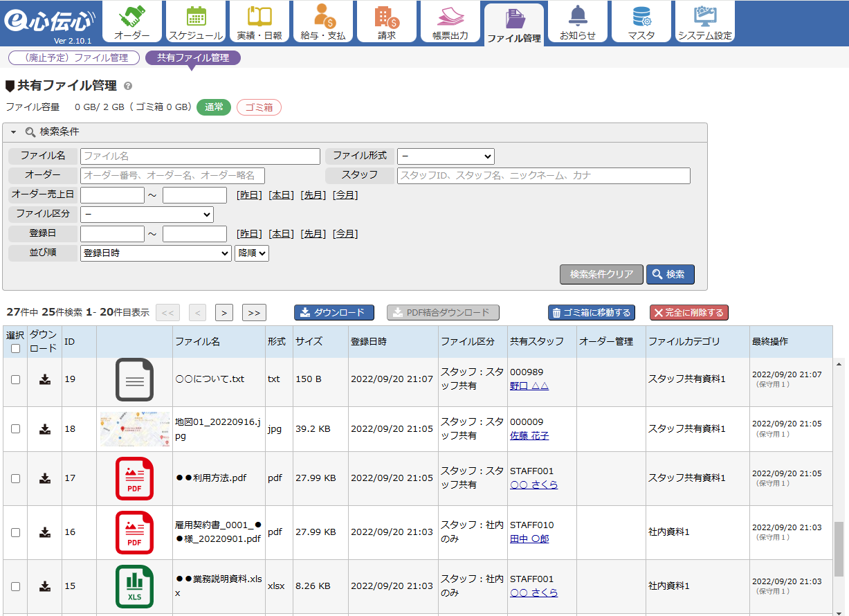The image size is (849, 616).
Task: Download file ID 19 via its download icon
Action: tap(45, 379)
